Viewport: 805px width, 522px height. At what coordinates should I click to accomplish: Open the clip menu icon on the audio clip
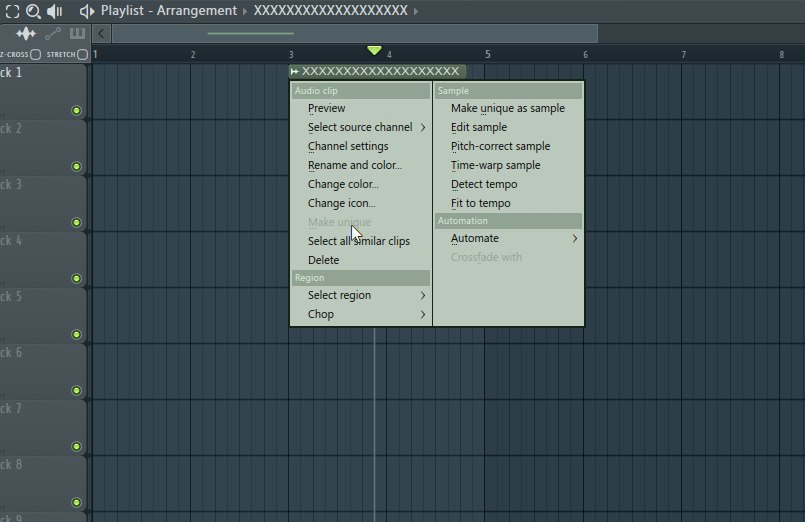[294, 71]
